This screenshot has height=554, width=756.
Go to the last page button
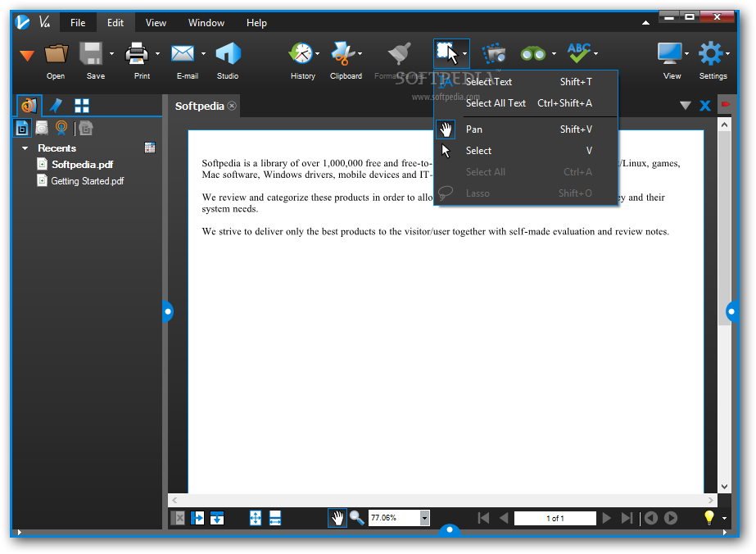click(x=627, y=518)
